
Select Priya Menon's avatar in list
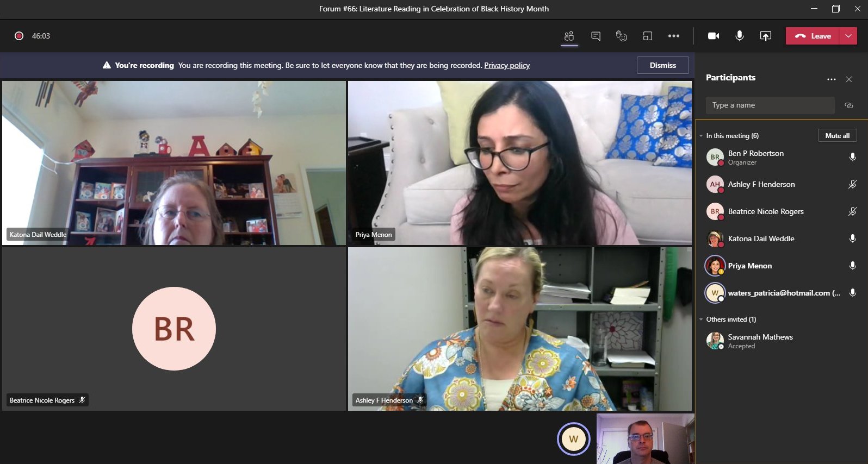click(x=715, y=266)
